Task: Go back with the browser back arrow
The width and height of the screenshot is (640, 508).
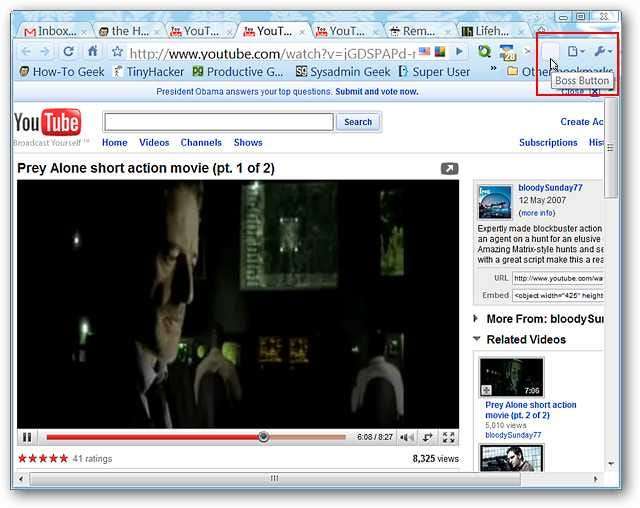Action: click(x=26, y=52)
